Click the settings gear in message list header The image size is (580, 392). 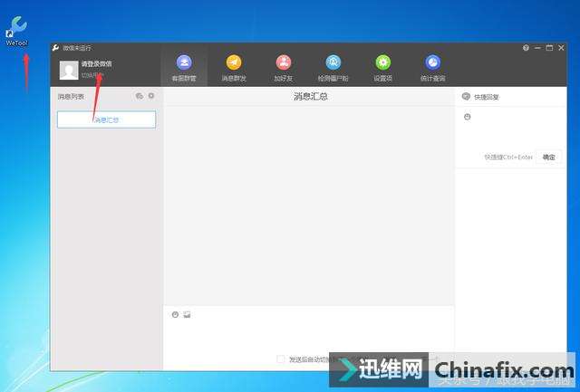(151, 95)
